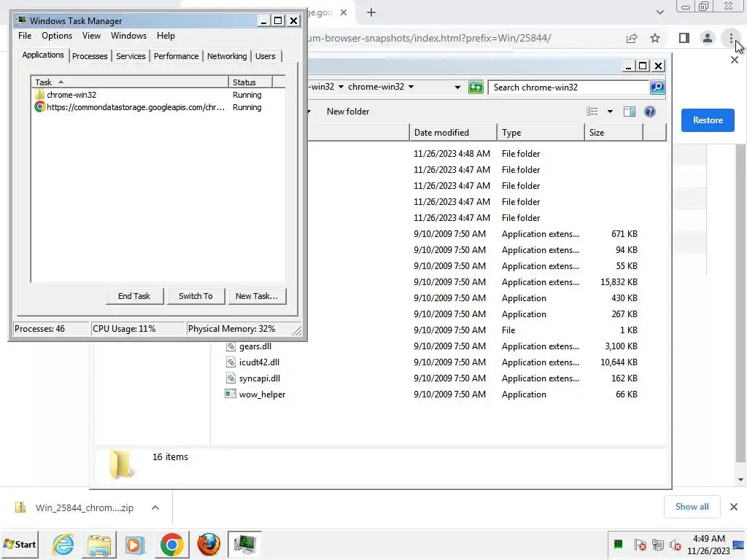Open the Chrome profile avatar
This screenshot has width=747, height=560.
click(x=708, y=38)
